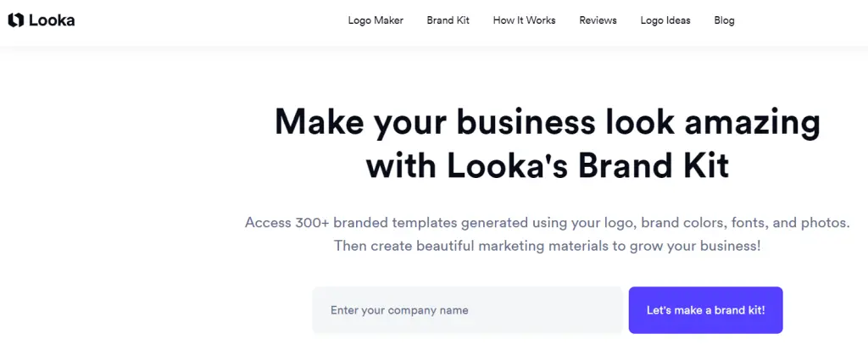The width and height of the screenshot is (868, 356).
Task: Click the headline line "with Looka's Brand Kit"
Action: point(547,164)
